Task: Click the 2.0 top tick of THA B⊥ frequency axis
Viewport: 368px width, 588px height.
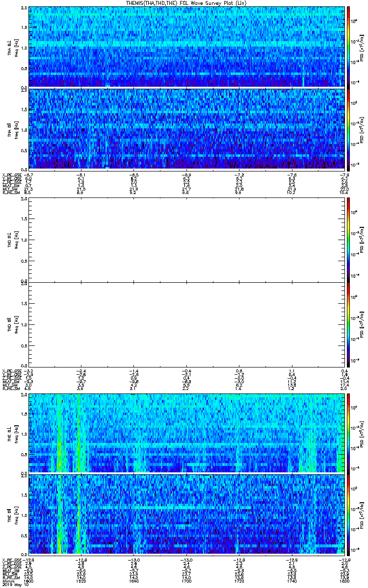Action: [24, 8]
